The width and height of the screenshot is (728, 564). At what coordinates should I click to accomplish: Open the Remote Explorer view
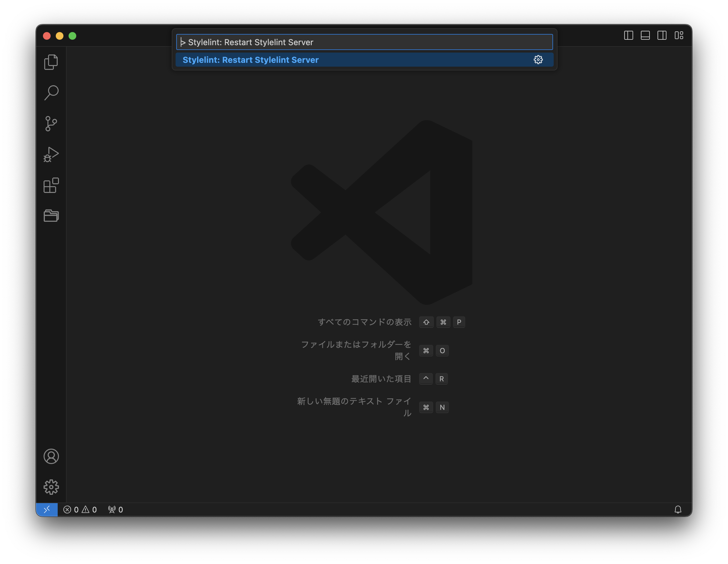coord(51,216)
